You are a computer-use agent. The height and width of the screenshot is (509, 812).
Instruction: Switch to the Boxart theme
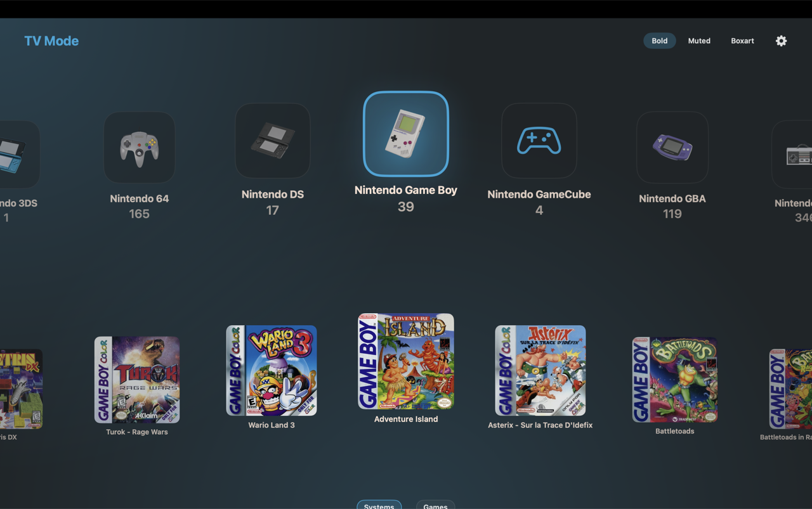[x=742, y=41]
